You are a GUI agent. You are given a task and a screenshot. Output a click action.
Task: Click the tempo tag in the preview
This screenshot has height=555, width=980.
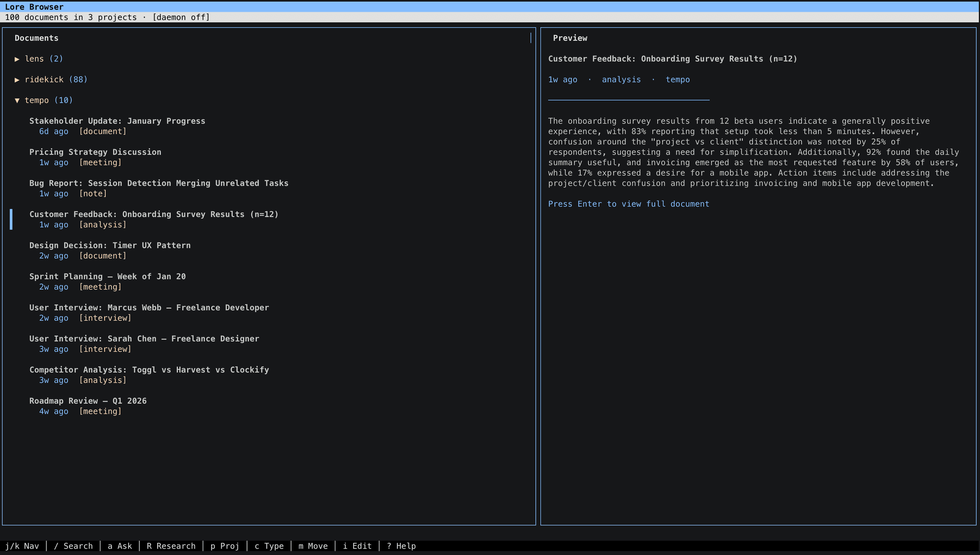tap(678, 80)
